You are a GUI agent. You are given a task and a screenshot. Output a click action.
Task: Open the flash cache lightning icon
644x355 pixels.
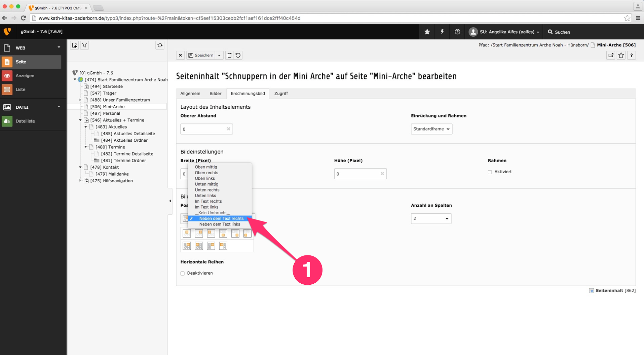[x=442, y=32]
